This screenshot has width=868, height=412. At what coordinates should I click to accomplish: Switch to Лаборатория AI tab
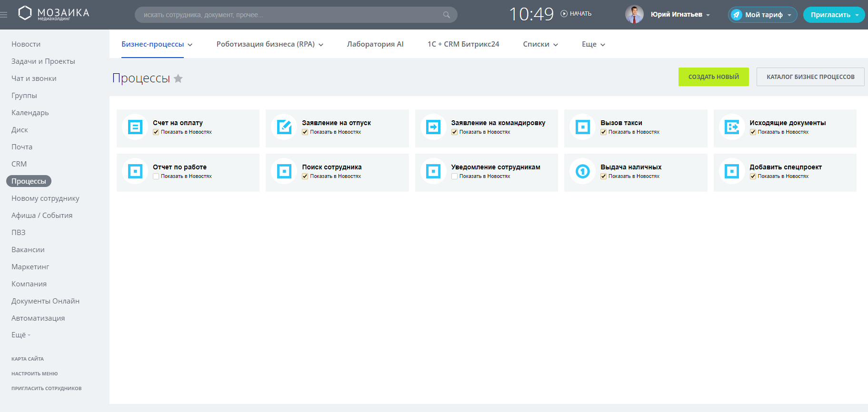pos(375,44)
